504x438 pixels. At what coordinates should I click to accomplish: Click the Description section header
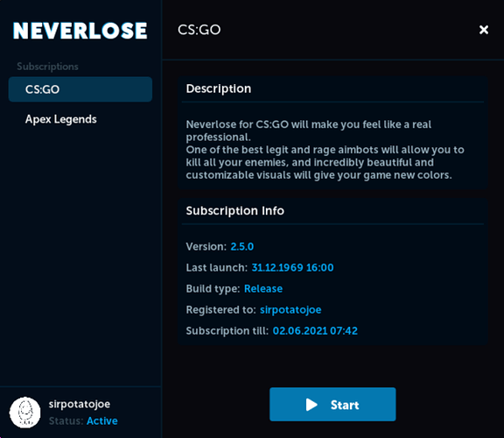(x=219, y=88)
